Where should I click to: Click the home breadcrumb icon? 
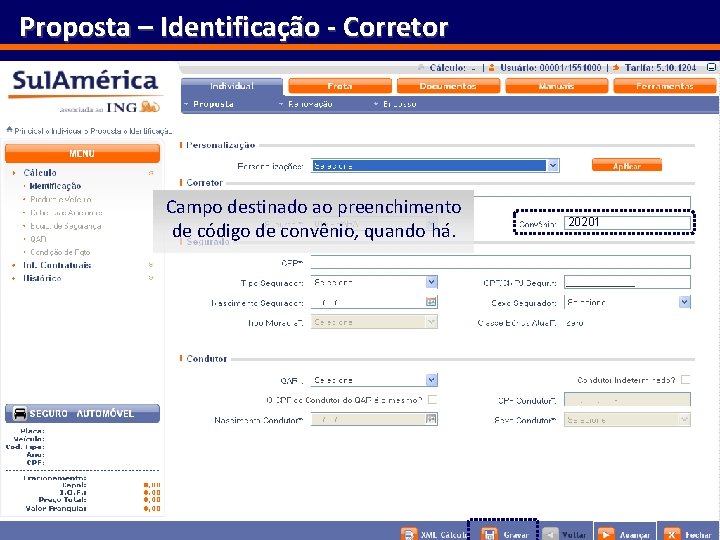point(9,130)
